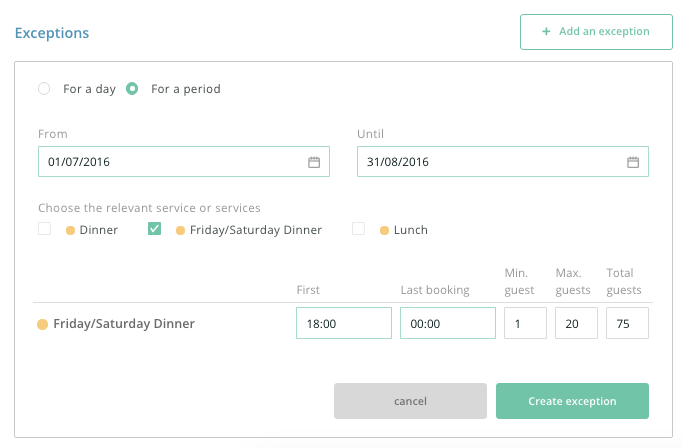Click the orange dot in Friday/Saturday Dinner row
This screenshot has width=683, height=448.
[x=42, y=324]
